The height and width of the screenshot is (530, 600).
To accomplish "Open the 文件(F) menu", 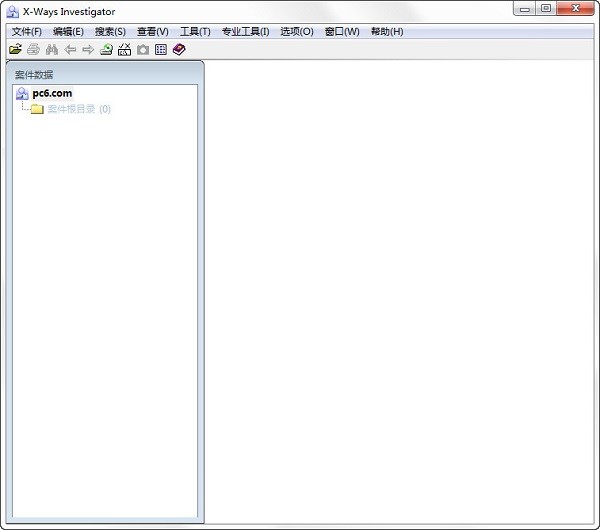I will point(27,32).
